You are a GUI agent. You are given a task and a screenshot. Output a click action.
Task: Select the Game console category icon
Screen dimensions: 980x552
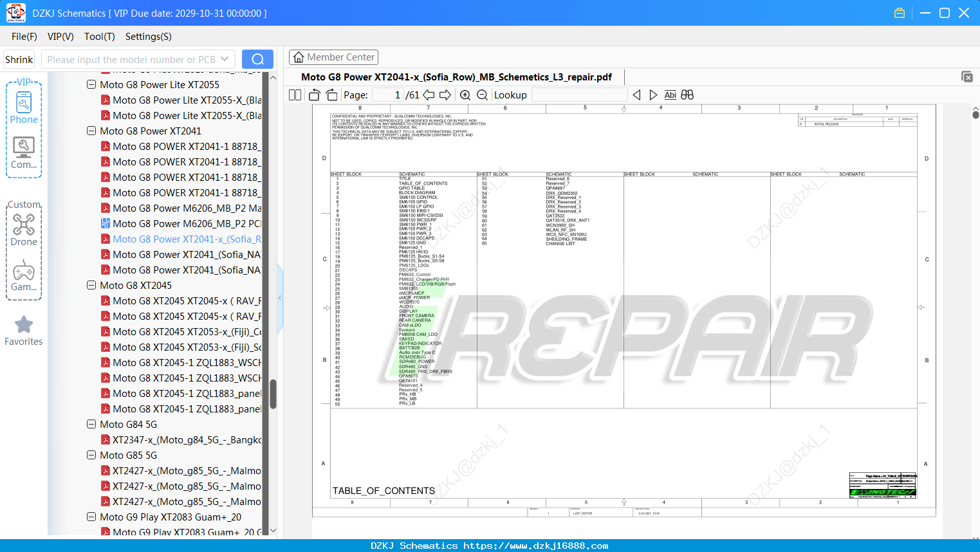[x=24, y=275]
